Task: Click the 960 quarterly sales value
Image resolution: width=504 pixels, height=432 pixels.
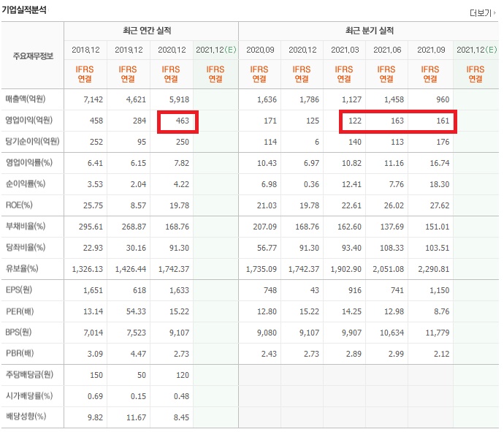Action: pos(443,99)
